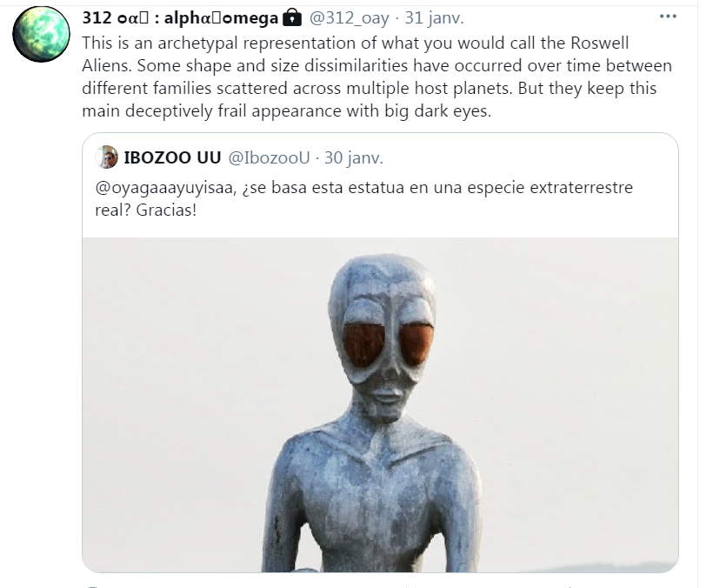
Task: Click the word 'Gracias!' in quoted tweet
Action: click(x=166, y=210)
